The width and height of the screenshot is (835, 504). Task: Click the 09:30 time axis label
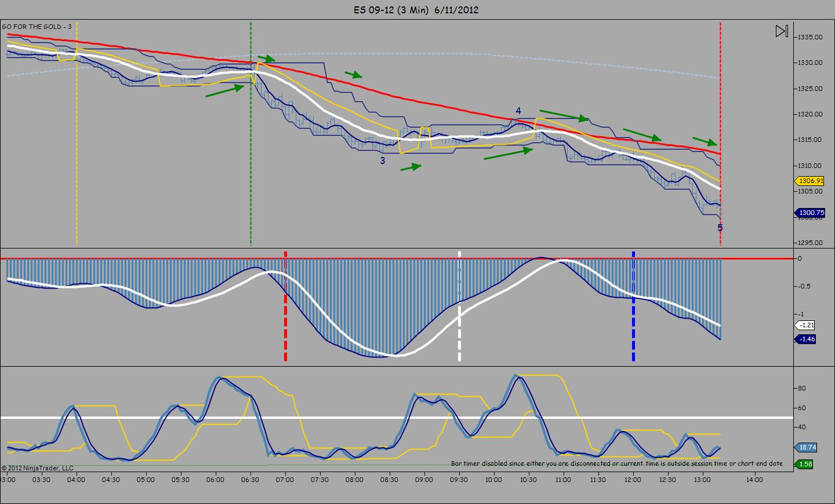click(459, 480)
